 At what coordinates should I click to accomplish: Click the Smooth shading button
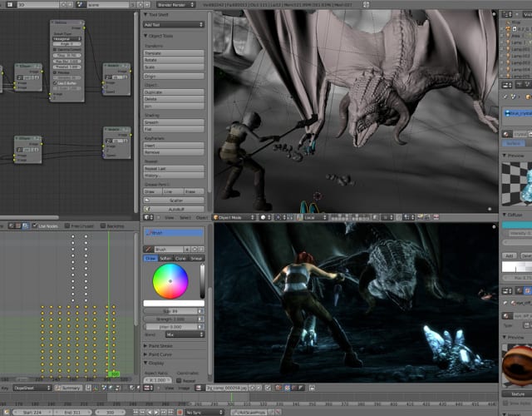point(174,122)
